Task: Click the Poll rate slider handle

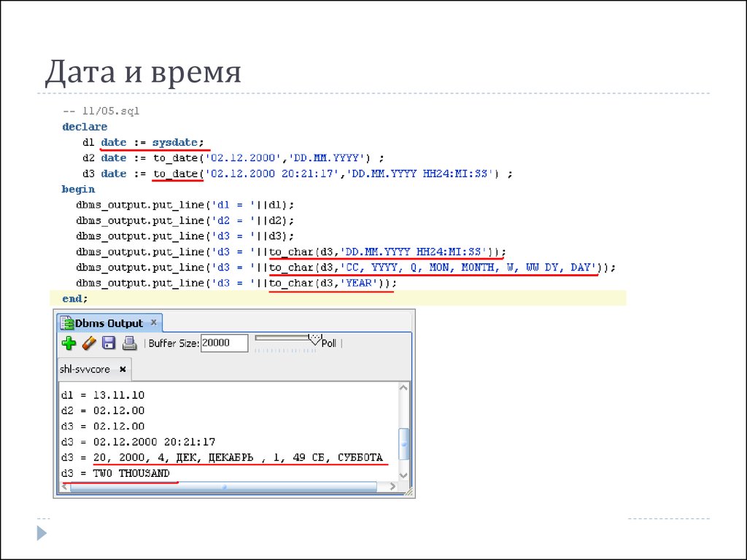Action: (x=315, y=339)
